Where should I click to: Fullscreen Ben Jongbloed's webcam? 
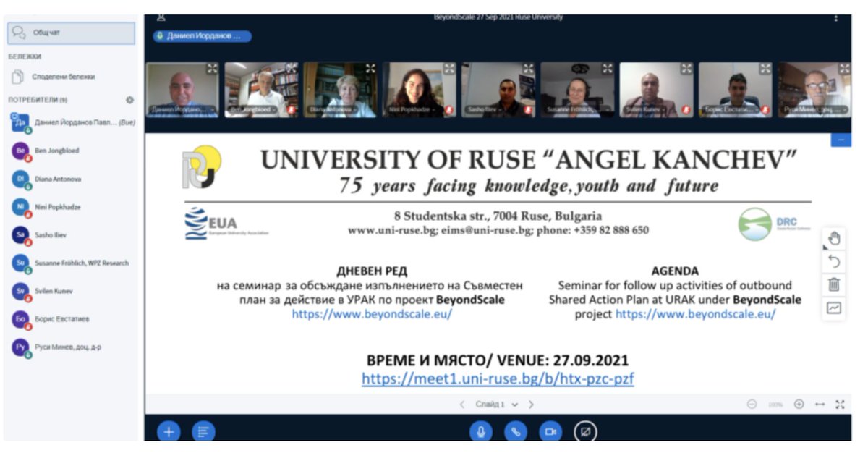pyautogui.click(x=292, y=69)
